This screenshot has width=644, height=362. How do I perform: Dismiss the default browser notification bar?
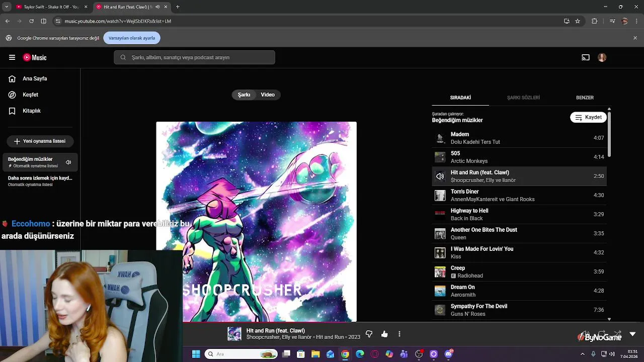click(x=635, y=38)
